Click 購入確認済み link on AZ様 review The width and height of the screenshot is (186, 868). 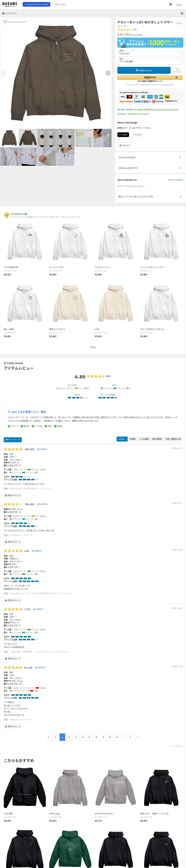37,551
